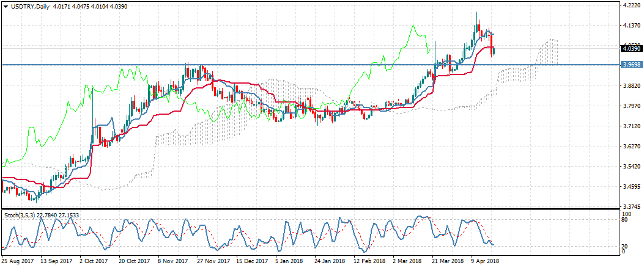644x268 pixels.
Task: Click the dotted Ichimoku cloud projected at far right
Action: (549, 52)
